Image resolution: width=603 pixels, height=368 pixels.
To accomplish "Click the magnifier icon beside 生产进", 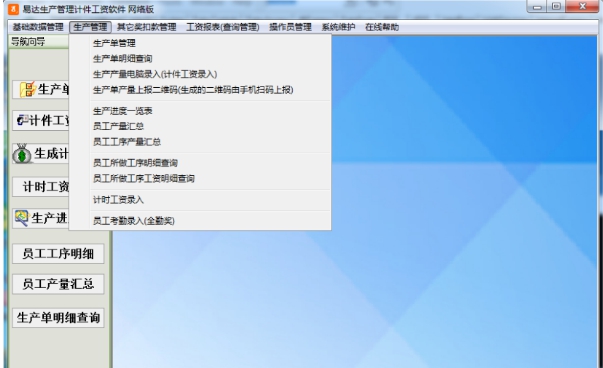I will click(x=22, y=218).
